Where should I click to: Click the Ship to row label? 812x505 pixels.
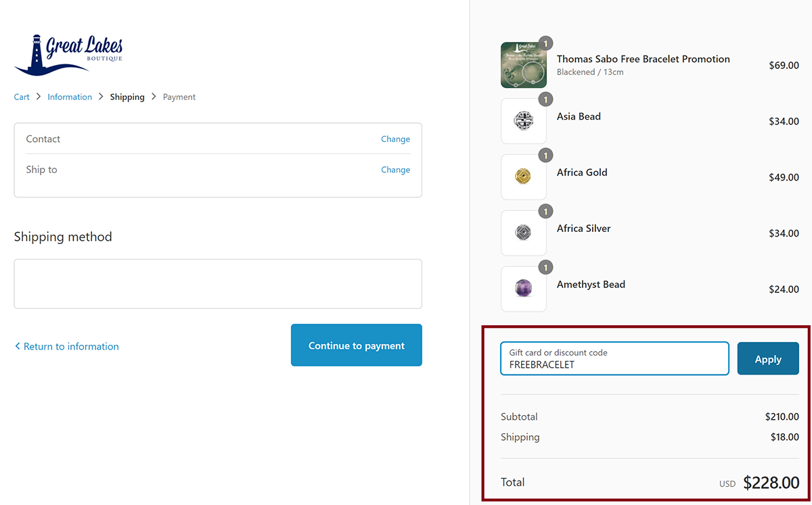point(42,170)
